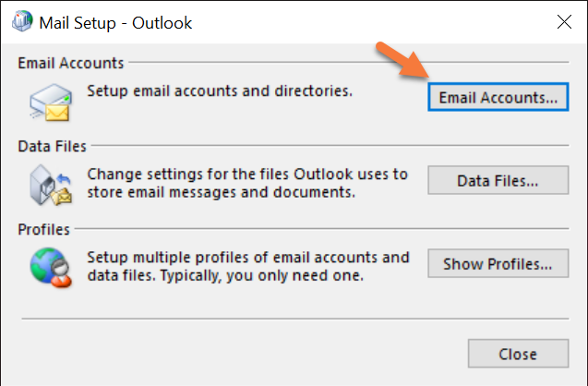Close the dialog with the title bar X
Screen dimensions: 588x386
[559, 21]
